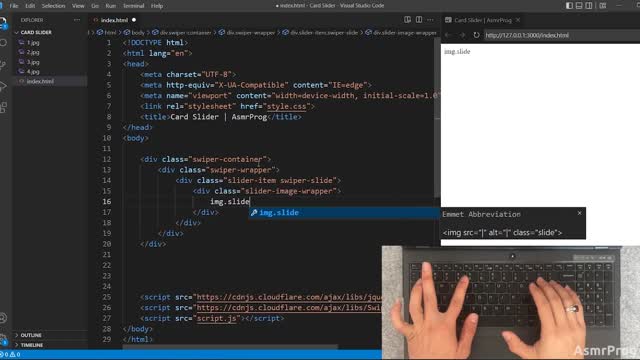Image resolution: width=640 pixels, height=360 pixels.
Task: Split the editor to the right
Action: click(419, 20)
